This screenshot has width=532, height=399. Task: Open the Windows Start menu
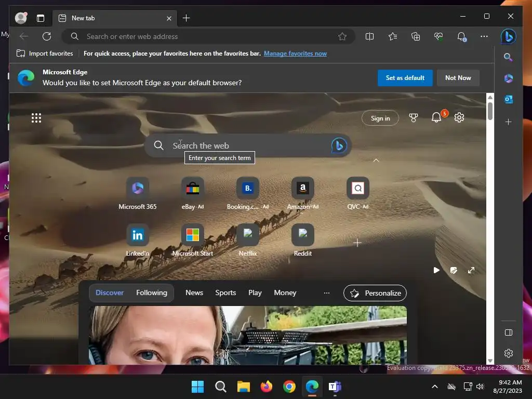click(x=197, y=387)
